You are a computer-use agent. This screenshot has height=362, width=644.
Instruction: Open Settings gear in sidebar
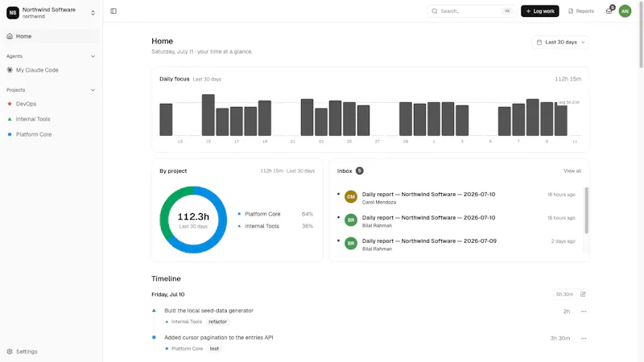coord(23,352)
